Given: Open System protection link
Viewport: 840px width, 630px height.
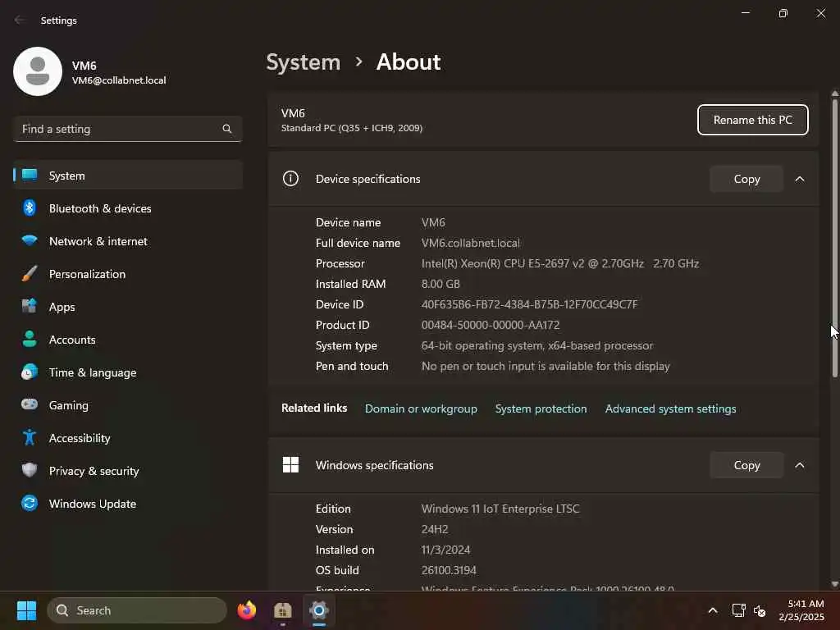Looking at the screenshot, I should (x=541, y=409).
